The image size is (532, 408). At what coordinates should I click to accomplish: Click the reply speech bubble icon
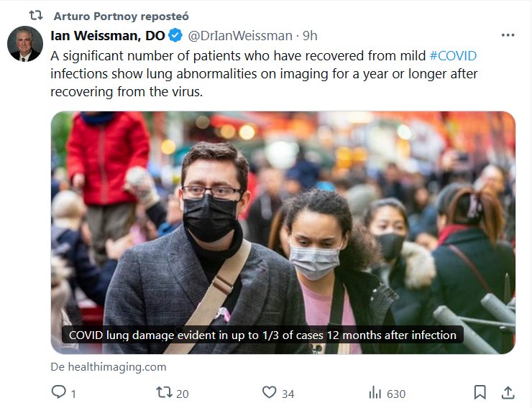[x=59, y=392]
